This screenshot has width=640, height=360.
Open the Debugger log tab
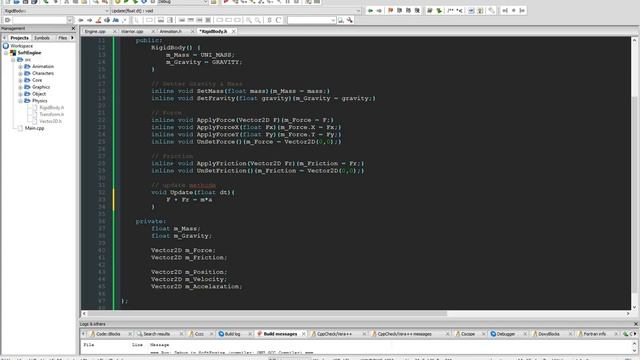506,334
